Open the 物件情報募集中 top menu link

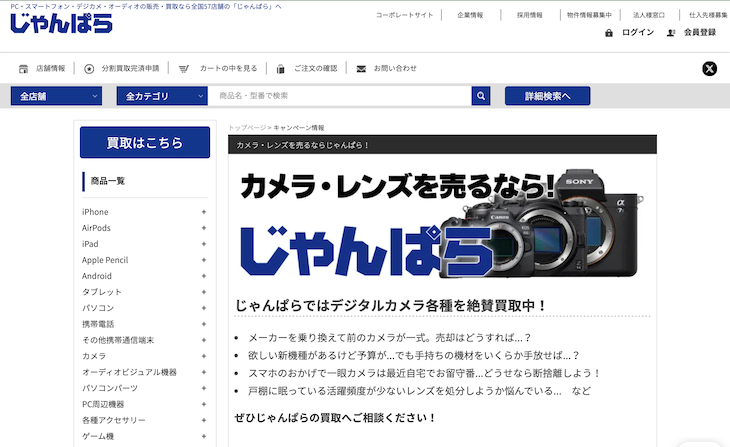tap(589, 15)
